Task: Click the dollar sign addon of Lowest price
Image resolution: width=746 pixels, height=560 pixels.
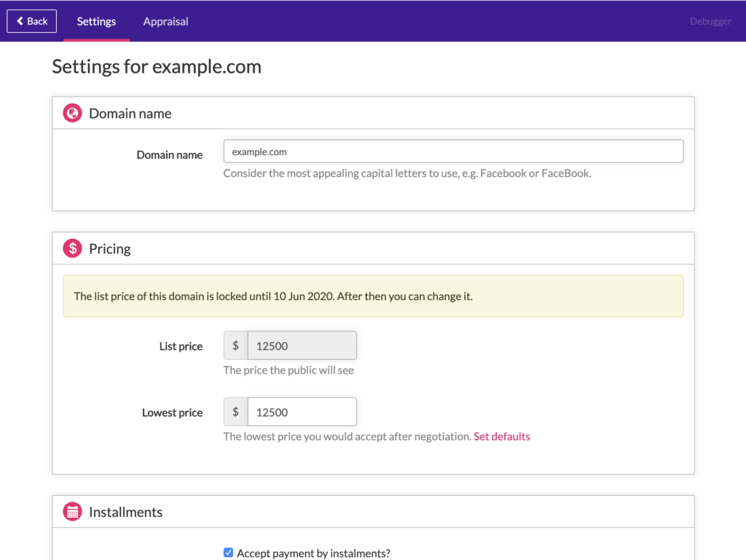Action: 235,411
